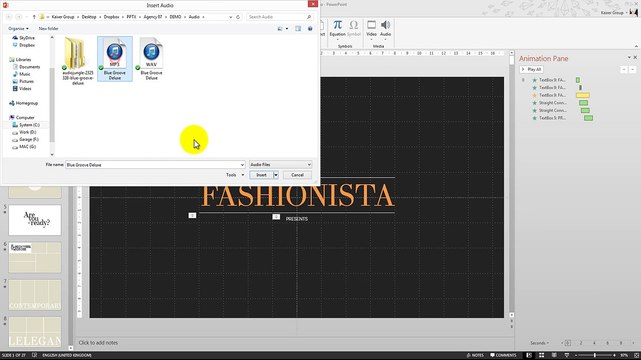
Task: Click ENGLISH (UNITED KINGDOM) language in status bar
Action: [x=67, y=355]
